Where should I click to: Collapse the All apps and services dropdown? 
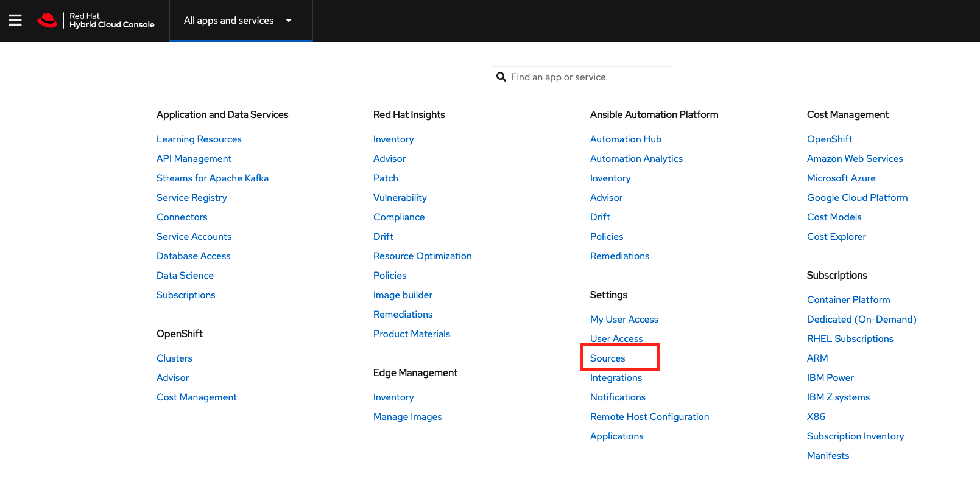click(241, 21)
